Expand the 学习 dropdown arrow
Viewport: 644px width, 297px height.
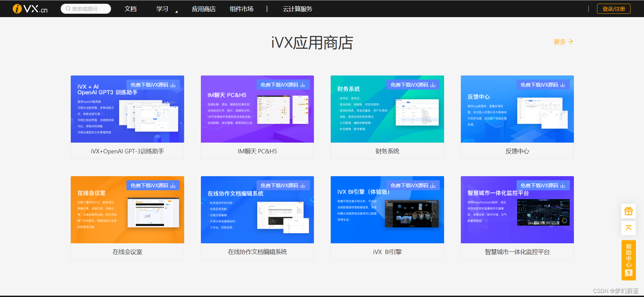tap(176, 11)
